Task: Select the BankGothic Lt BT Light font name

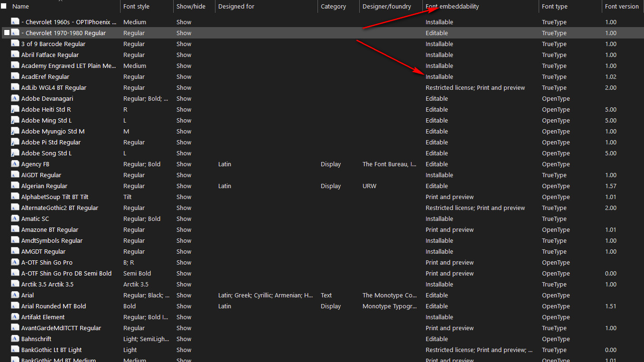Action: [51, 350]
